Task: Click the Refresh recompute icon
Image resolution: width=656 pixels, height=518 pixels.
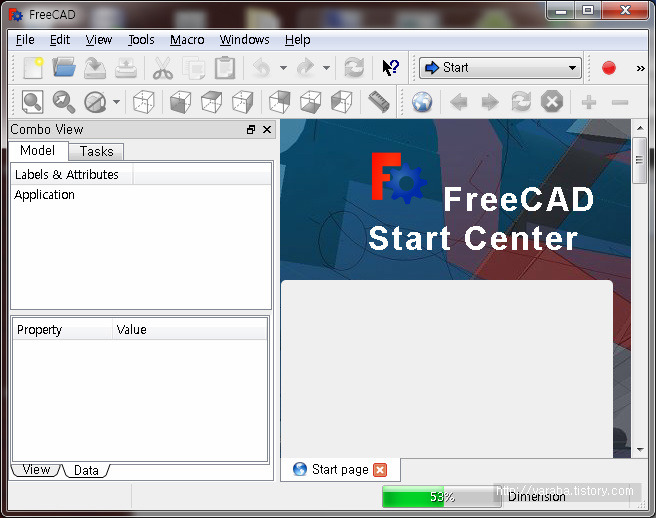Action: click(354, 68)
